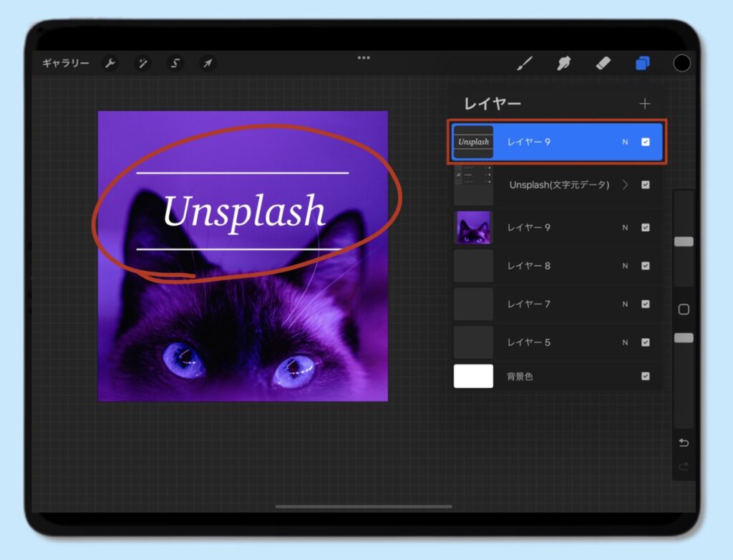The height and width of the screenshot is (560, 733).
Task: Tap the cat photo thumbnail of レイヤー 9
Action: pyautogui.click(x=473, y=228)
